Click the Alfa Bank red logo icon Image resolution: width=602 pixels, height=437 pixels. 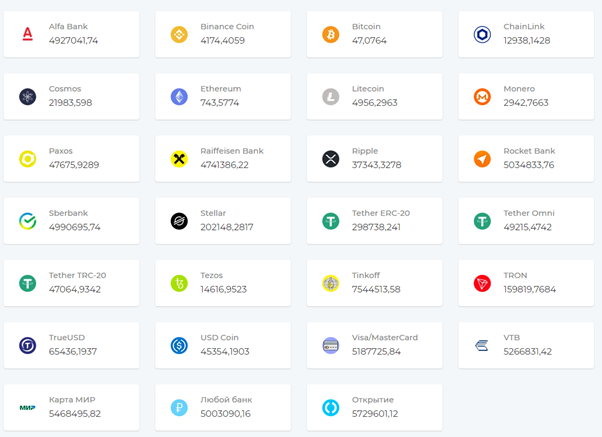(28, 34)
